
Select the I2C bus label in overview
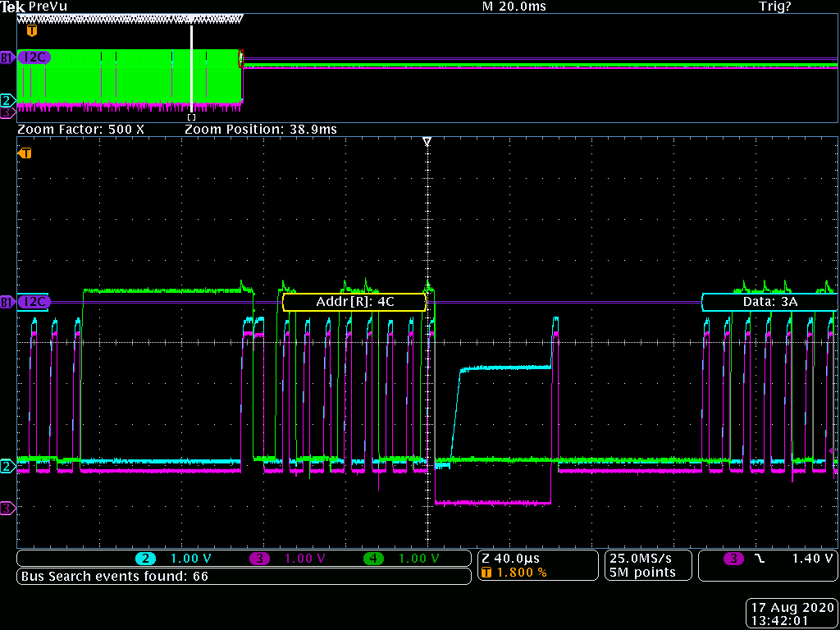34,57
